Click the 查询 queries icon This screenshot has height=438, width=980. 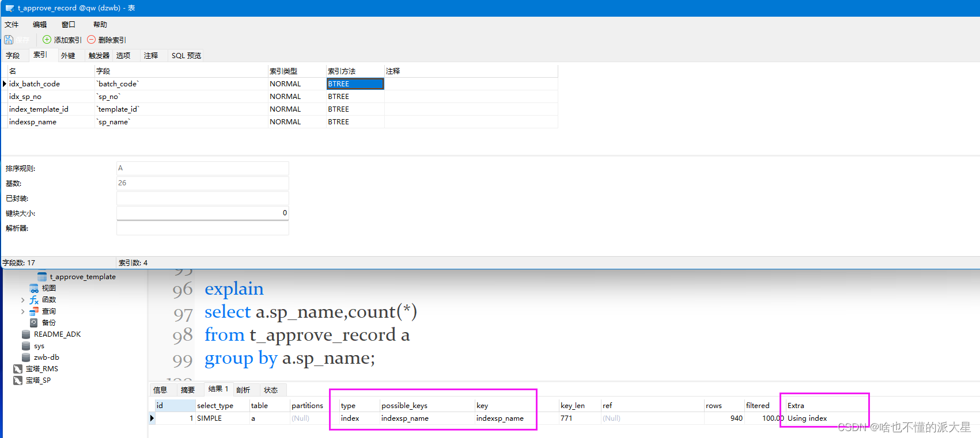(35, 311)
